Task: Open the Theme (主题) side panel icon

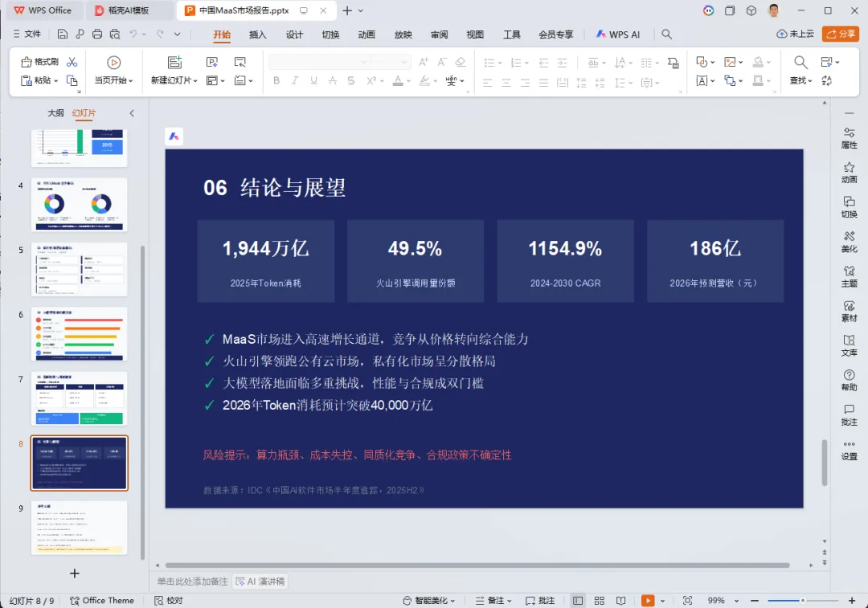Action: (x=850, y=276)
